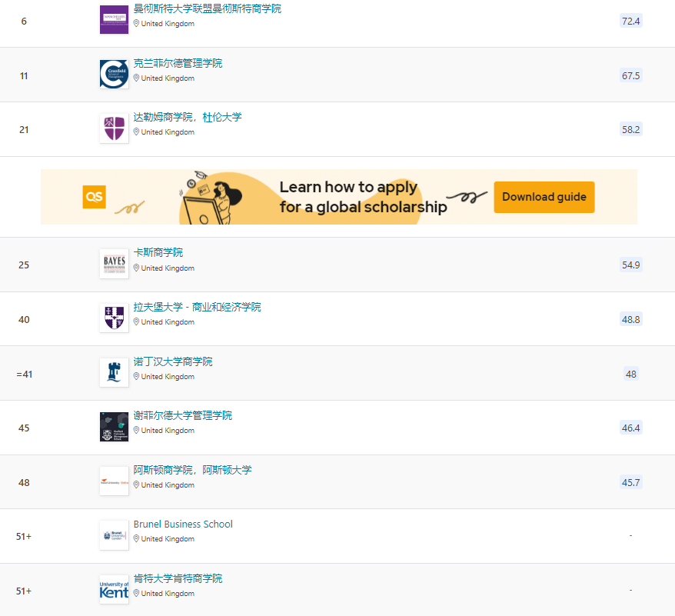Open the 肯特大学肯特商学院 link
The height and width of the screenshot is (616, 675).
tap(178, 578)
